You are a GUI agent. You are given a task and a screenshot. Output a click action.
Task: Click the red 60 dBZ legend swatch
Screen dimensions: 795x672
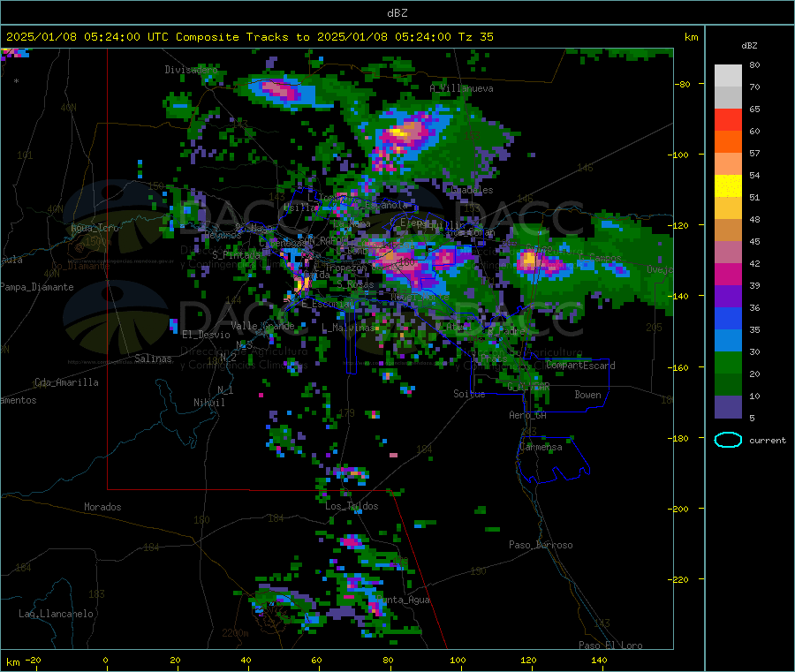coord(728,119)
